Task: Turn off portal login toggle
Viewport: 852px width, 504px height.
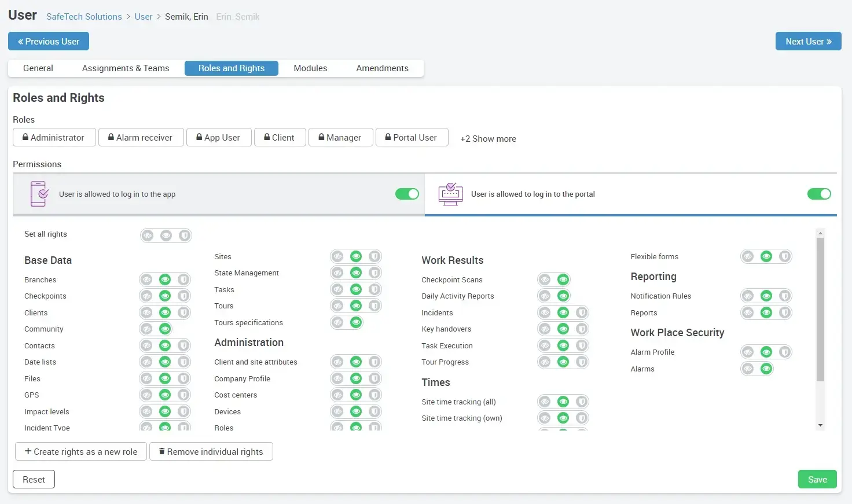Action: [x=818, y=194]
